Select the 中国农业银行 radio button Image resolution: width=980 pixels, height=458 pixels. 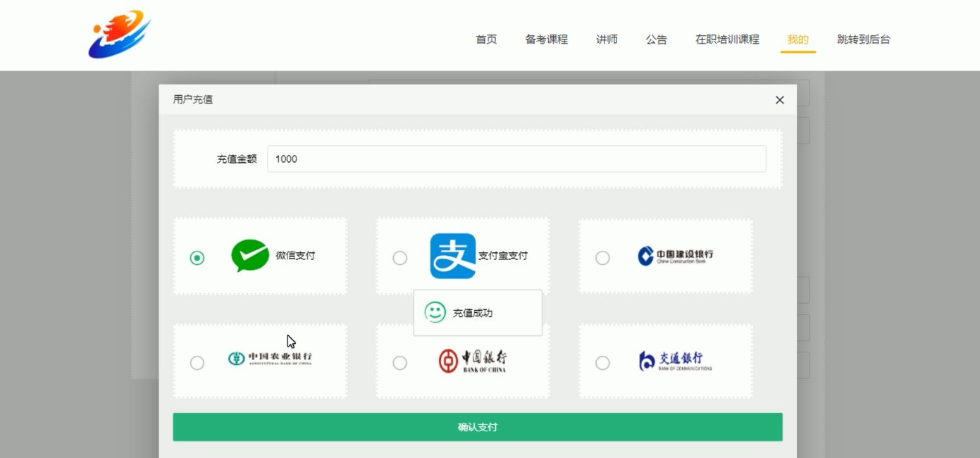[x=197, y=363]
